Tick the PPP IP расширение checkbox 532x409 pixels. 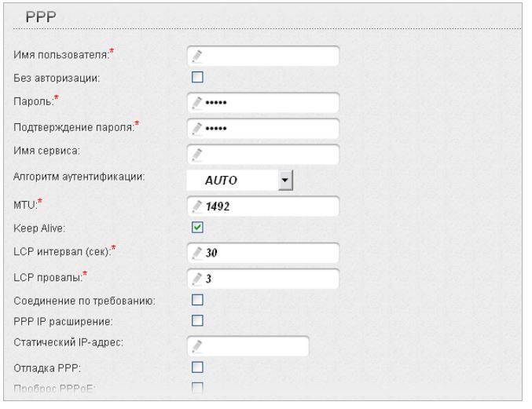click(x=198, y=320)
